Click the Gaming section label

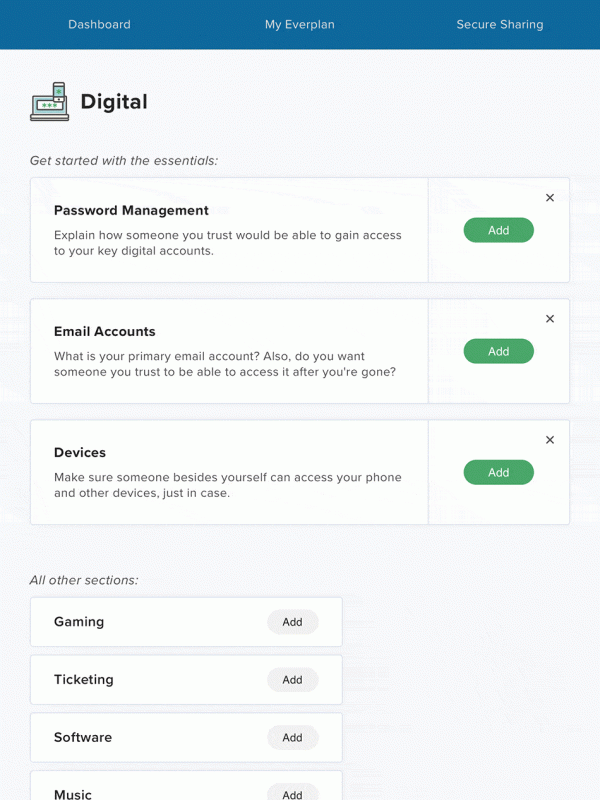coord(79,622)
